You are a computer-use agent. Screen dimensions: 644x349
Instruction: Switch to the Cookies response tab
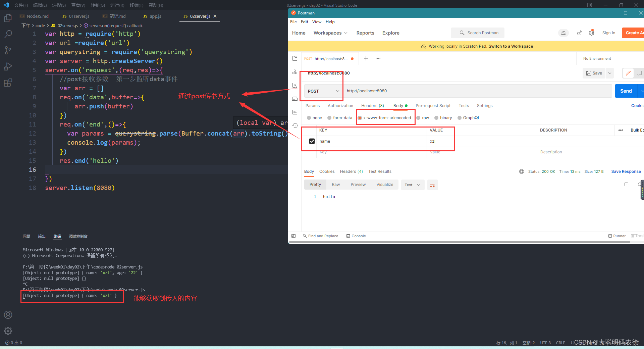pyautogui.click(x=327, y=171)
